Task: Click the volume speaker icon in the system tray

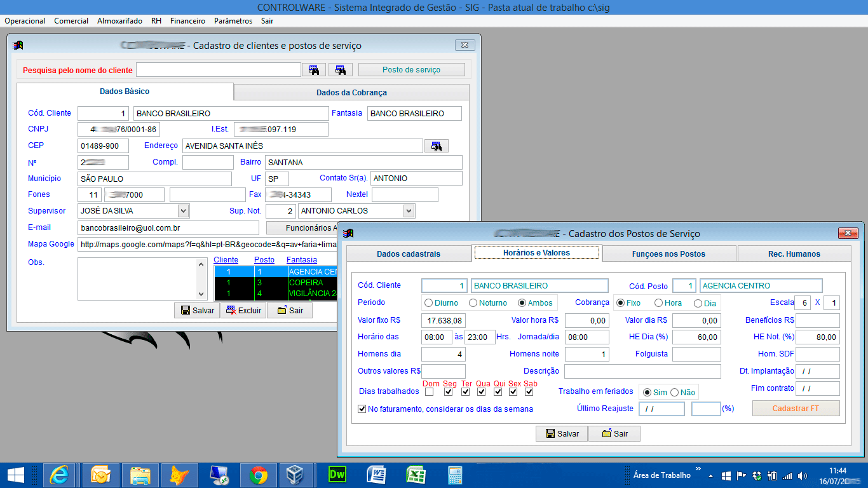Action: pos(803,475)
